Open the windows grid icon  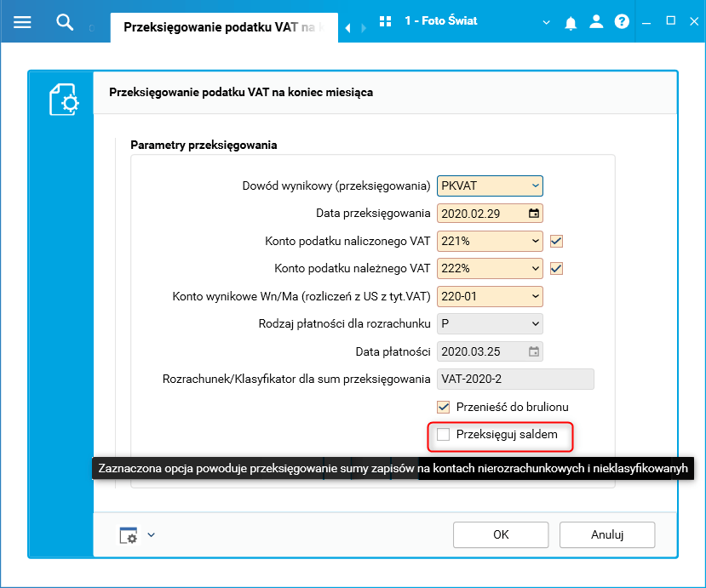[x=386, y=21]
